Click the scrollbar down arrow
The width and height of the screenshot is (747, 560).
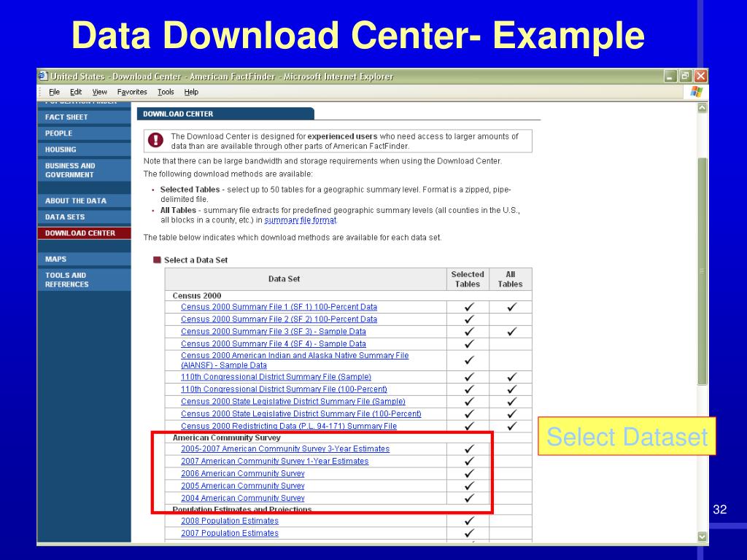click(703, 536)
